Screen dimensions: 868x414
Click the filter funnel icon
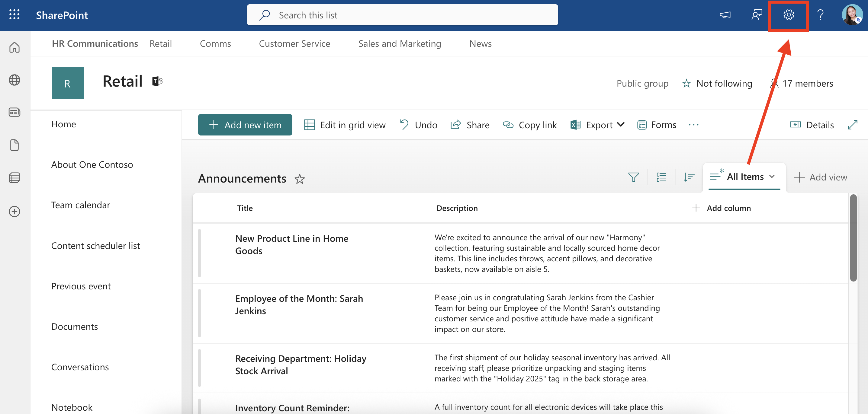(633, 177)
